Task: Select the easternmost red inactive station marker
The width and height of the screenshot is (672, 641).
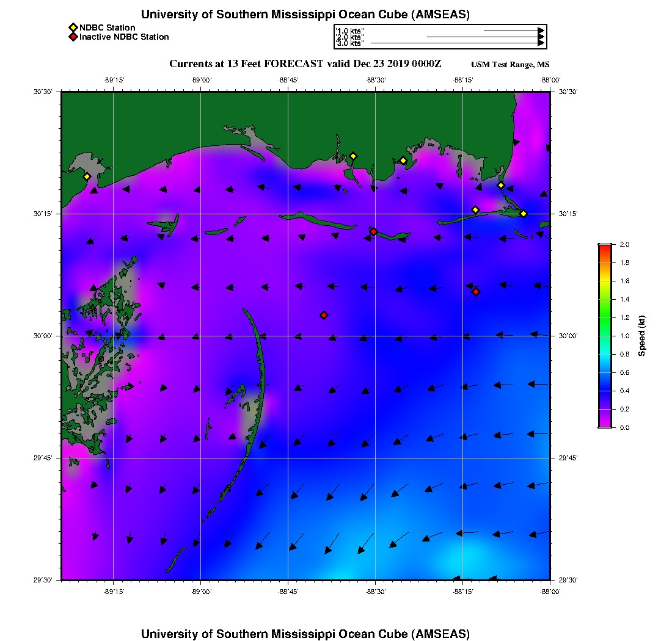Action: point(476,292)
